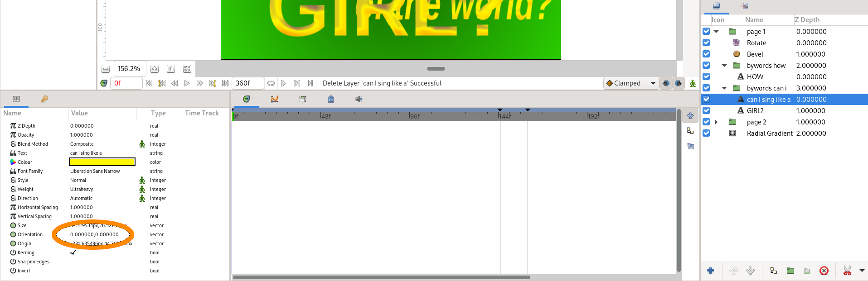Click the zoom to fit button
Viewport: 868px width, 281px height.
coord(187,69)
